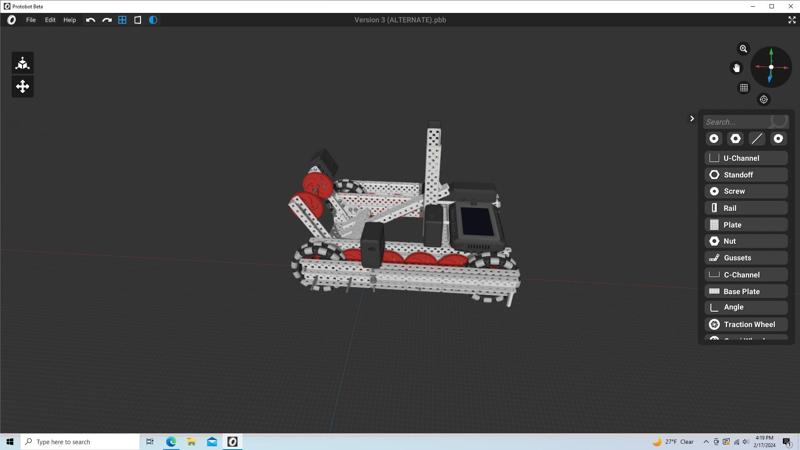Image resolution: width=800 pixels, height=450 pixels.
Task: Click the axis orientation gizmo
Action: coord(771,67)
